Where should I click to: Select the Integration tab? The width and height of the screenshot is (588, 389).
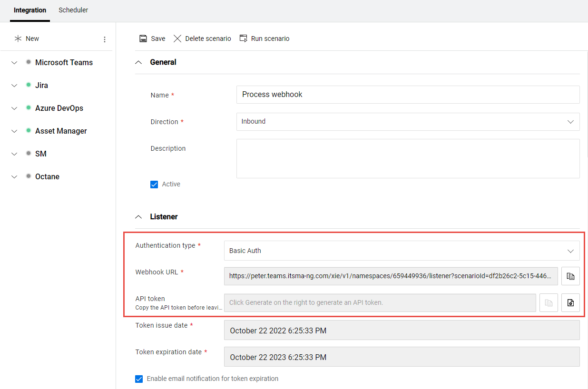pyautogui.click(x=29, y=10)
